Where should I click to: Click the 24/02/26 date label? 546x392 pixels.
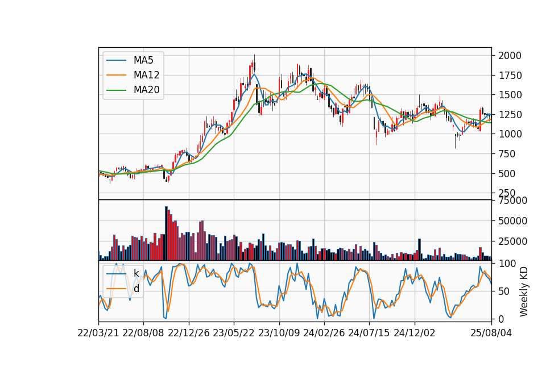pyautogui.click(x=324, y=333)
